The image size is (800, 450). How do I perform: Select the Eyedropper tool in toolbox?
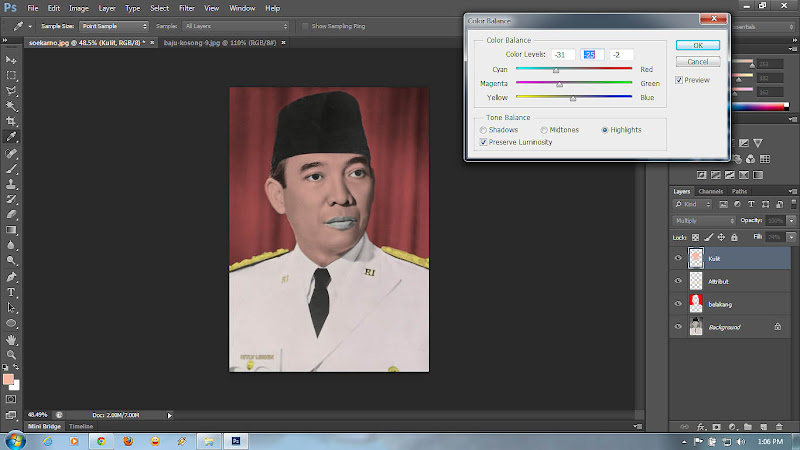click(x=11, y=137)
